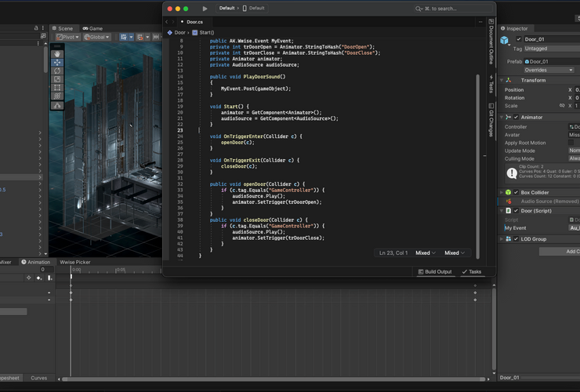Switch to the Curves view in Animation
Image resolution: width=580 pixels, height=392 pixels.
pyautogui.click(x=39, y=378)
